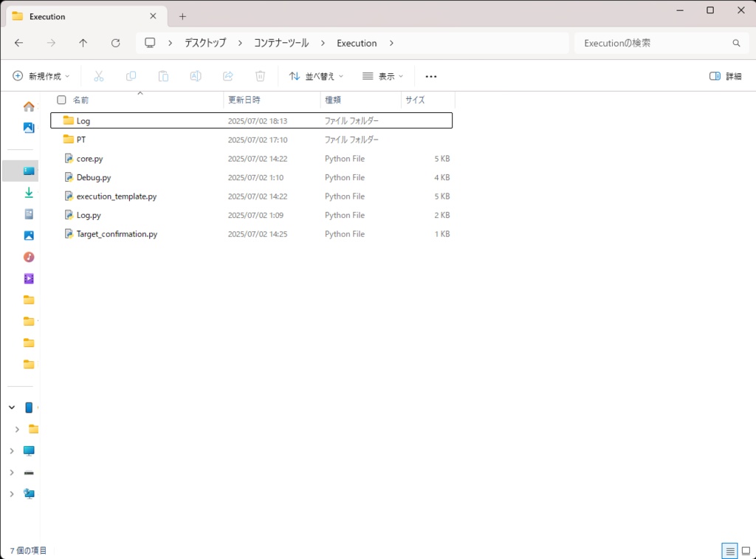Click the Copy icon in toolbar
The image size is (756, 559).
tap(131, 76)
